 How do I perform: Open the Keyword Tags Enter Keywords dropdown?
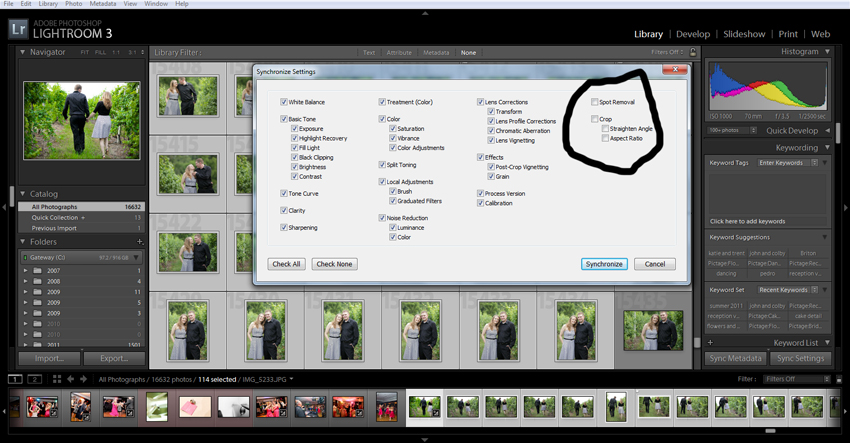point(788,163)
